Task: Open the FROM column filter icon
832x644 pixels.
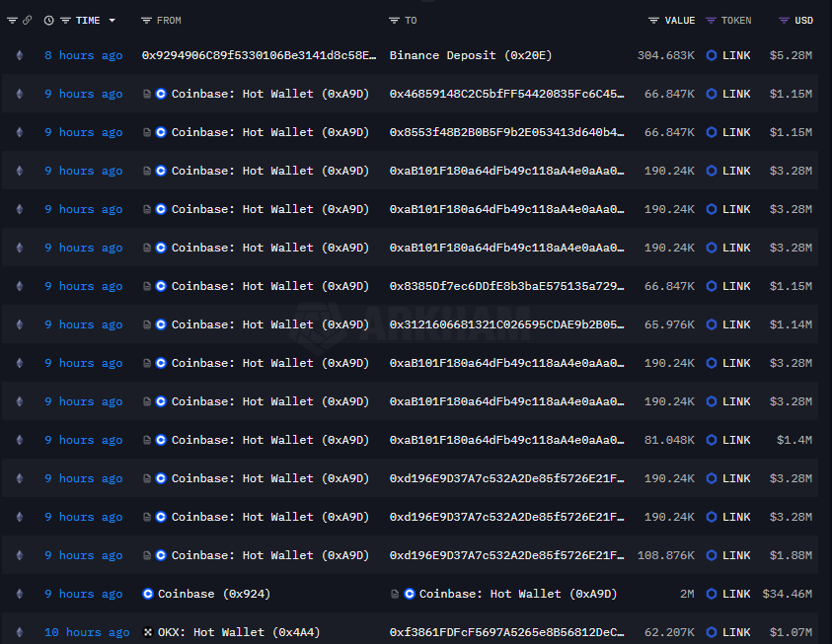Action: click(x=146, y=21)
